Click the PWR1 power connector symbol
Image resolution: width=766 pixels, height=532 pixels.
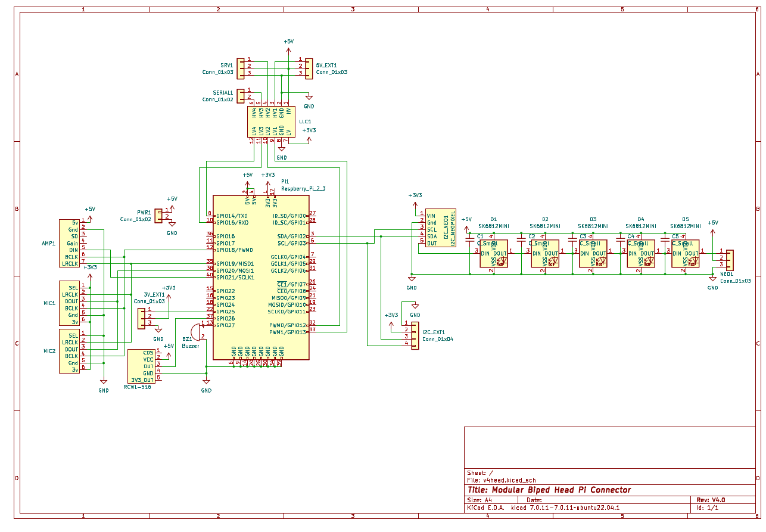158,215
